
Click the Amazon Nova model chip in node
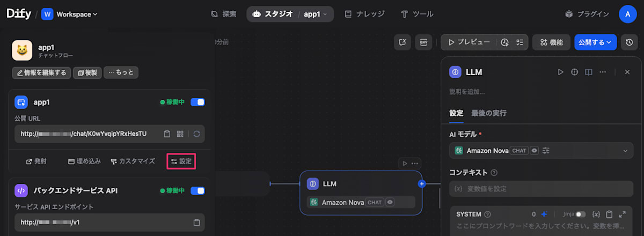[x=361, y=202]
